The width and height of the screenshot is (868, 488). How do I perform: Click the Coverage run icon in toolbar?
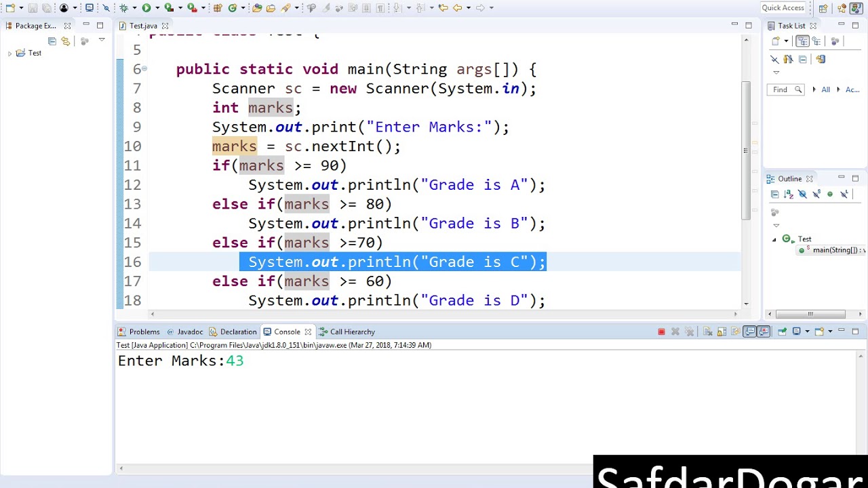coord(169,8)
